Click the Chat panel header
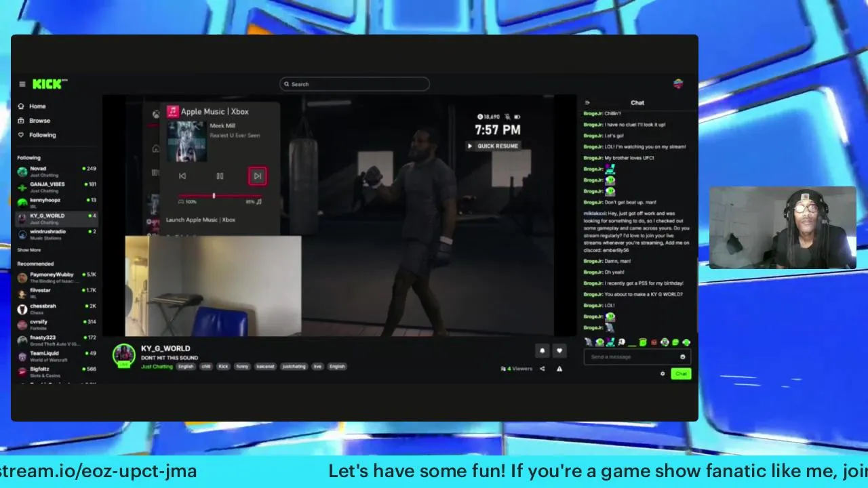 click(x=637, y=103)
